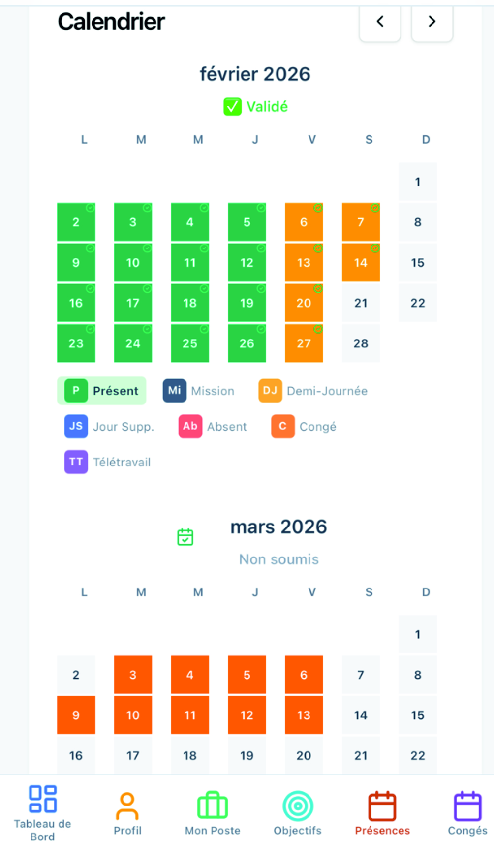Select the Mission status option
494x868 pixels.
199,391
